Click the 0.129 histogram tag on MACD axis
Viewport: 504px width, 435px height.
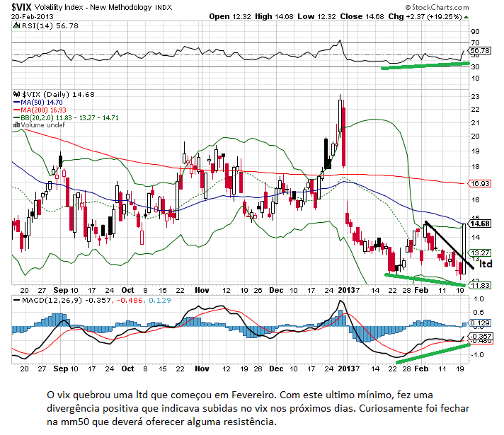tap(480, 323)
